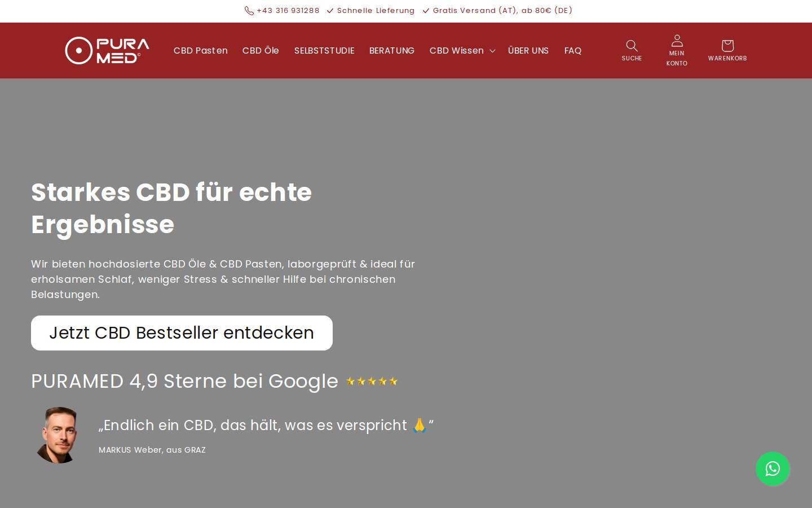Click the phone icon in top bar
The image size is (812, 508).
[x=249, y=11]
